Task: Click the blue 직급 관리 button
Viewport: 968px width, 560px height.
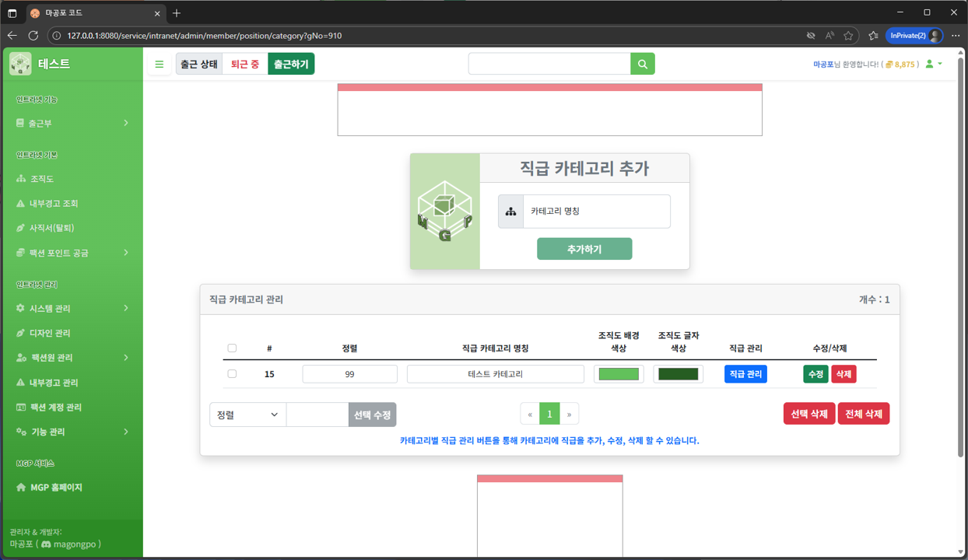Action: click(745, 374)
